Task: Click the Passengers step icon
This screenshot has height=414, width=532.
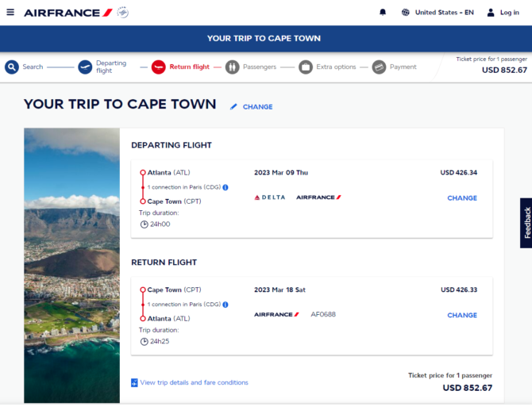Action: click(232, 67)
